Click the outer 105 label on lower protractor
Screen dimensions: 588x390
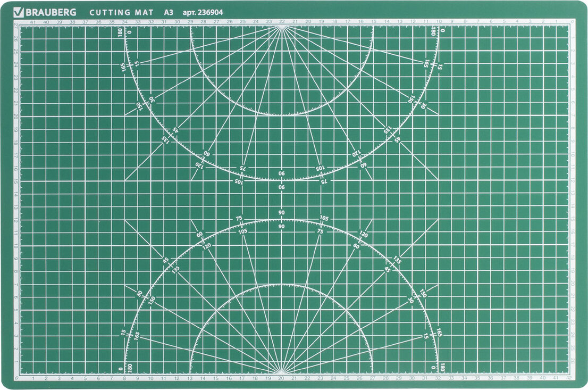click(324, 218)
